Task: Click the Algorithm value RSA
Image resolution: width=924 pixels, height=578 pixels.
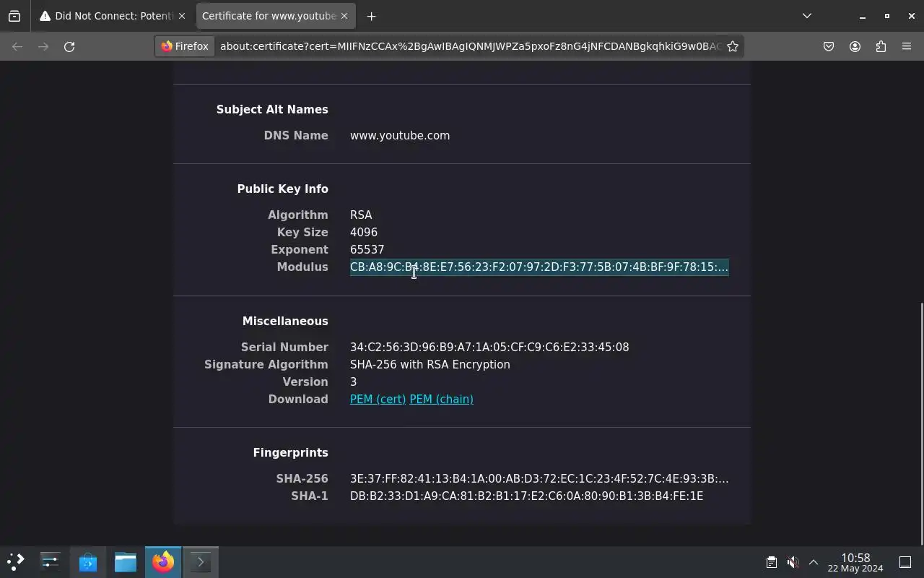Action: [361, 215]
